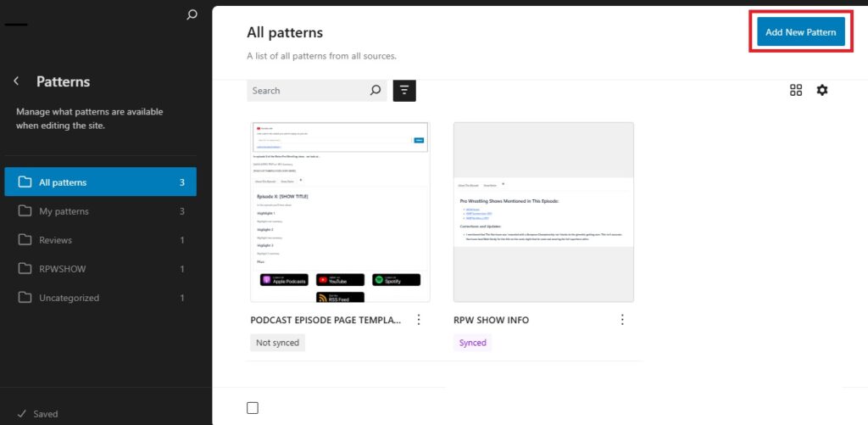
Task: Open the RPWSHOW pattern category
Action: click(x=100, y=269)
